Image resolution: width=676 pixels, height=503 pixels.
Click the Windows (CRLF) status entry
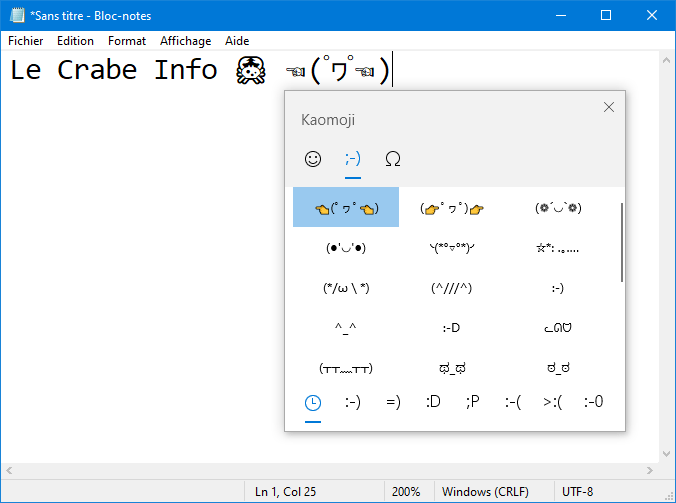485,492
